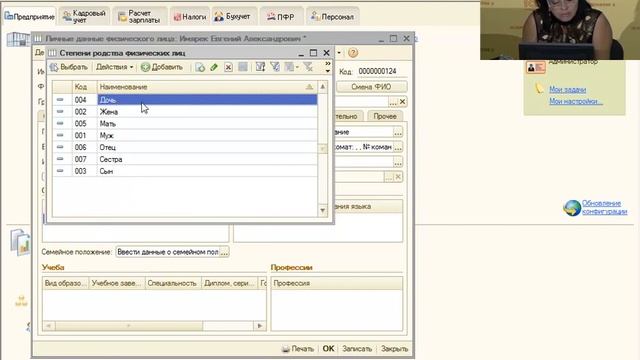Viewport: 640px width, 360px height.
Task: Open the ПФР tab
Action: 281,17
